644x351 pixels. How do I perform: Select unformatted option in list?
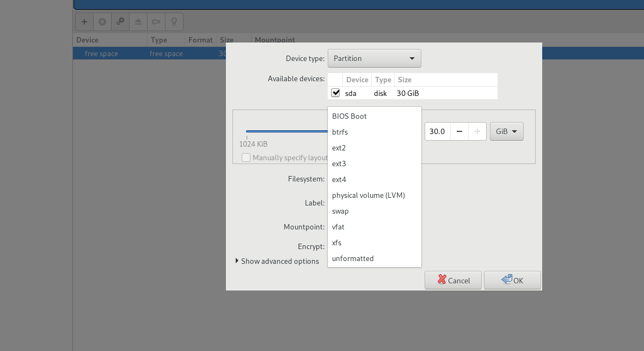pos(374,258)
